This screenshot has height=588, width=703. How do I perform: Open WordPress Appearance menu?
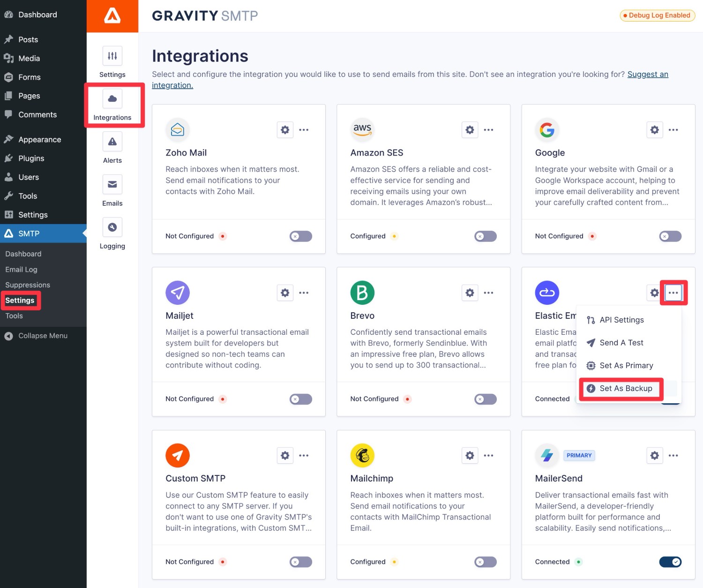[43, 140]
